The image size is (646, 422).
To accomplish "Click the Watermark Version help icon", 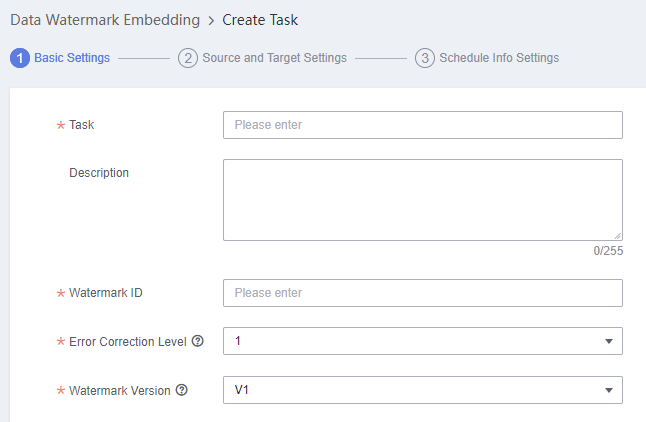I will (182, 390).
